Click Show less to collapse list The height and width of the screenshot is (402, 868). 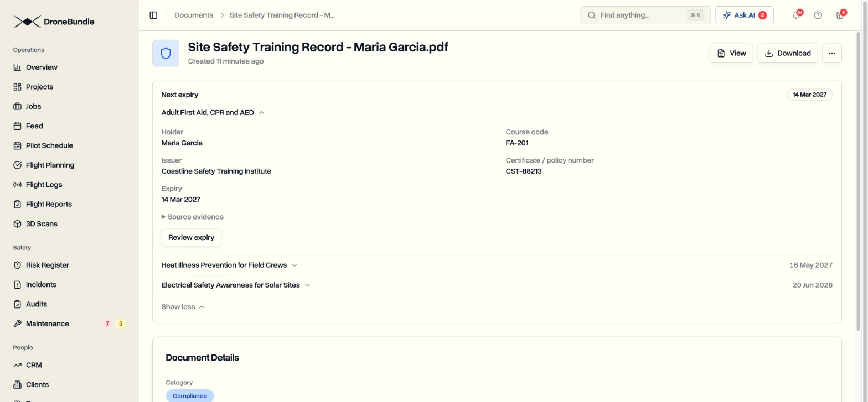(183, 307)
